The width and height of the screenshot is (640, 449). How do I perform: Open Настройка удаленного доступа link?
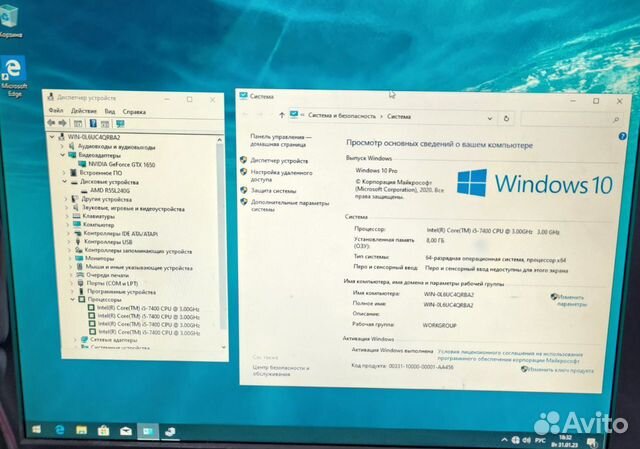coord(281,176)
